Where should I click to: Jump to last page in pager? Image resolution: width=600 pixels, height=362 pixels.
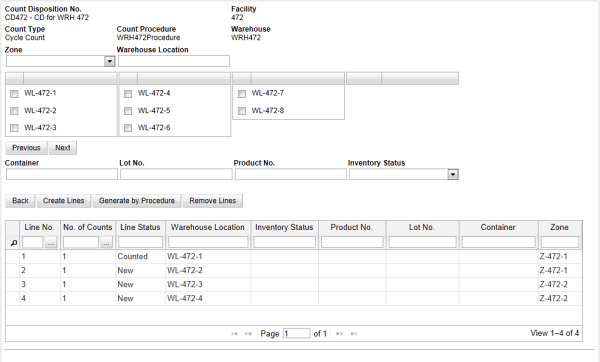pyautogui.click(x=354, y=334)
